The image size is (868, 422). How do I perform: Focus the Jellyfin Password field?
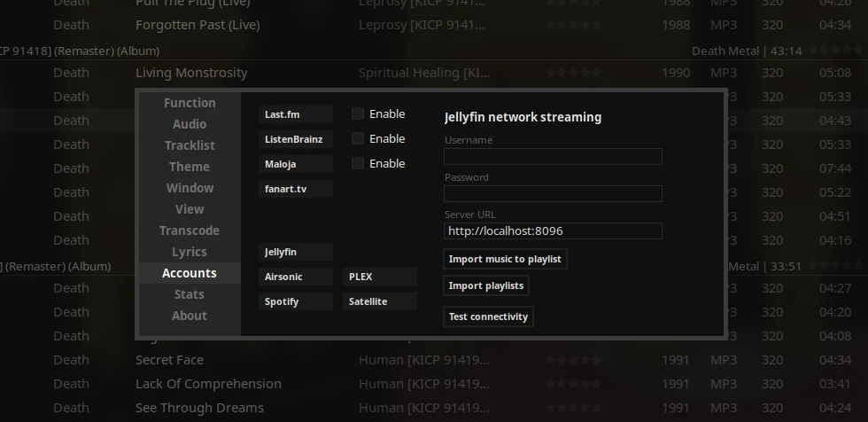553,193
